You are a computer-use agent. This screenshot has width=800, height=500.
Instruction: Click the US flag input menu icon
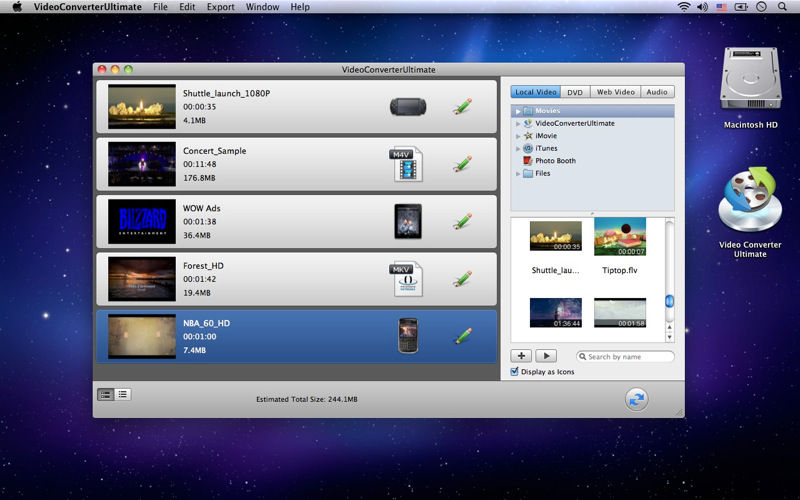pos(721,7)
